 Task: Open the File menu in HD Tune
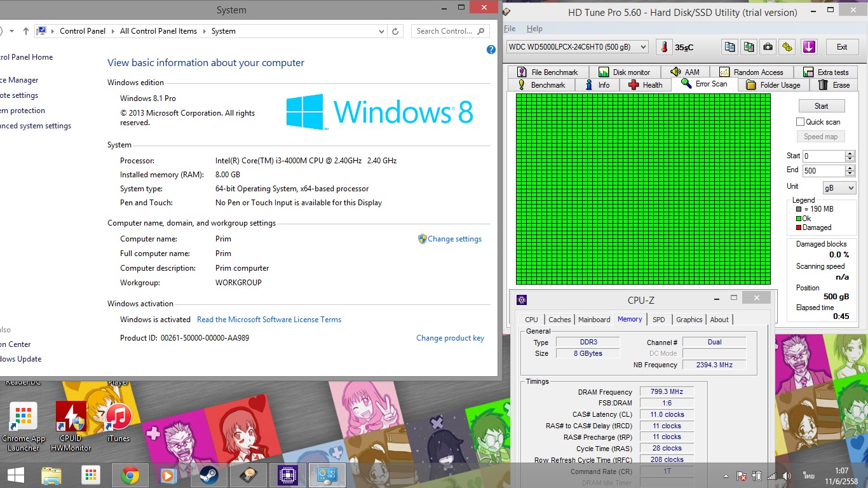(x=510, y=29)
